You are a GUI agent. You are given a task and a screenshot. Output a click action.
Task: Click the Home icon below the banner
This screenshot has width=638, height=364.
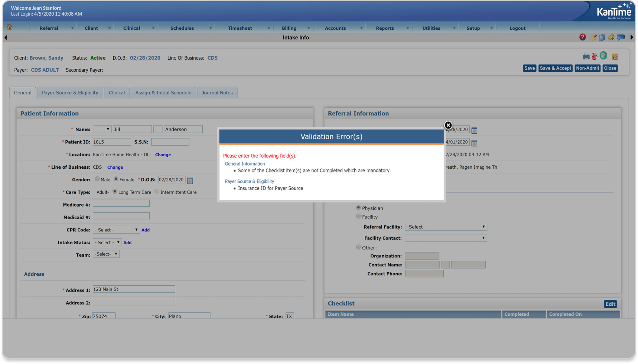point(10,27)
